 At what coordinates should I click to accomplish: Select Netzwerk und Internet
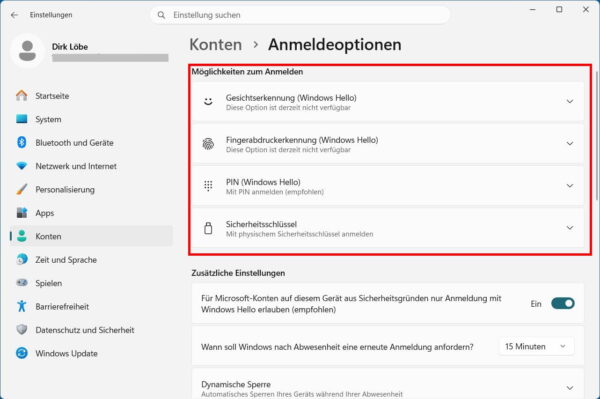[x=91, y=166]
